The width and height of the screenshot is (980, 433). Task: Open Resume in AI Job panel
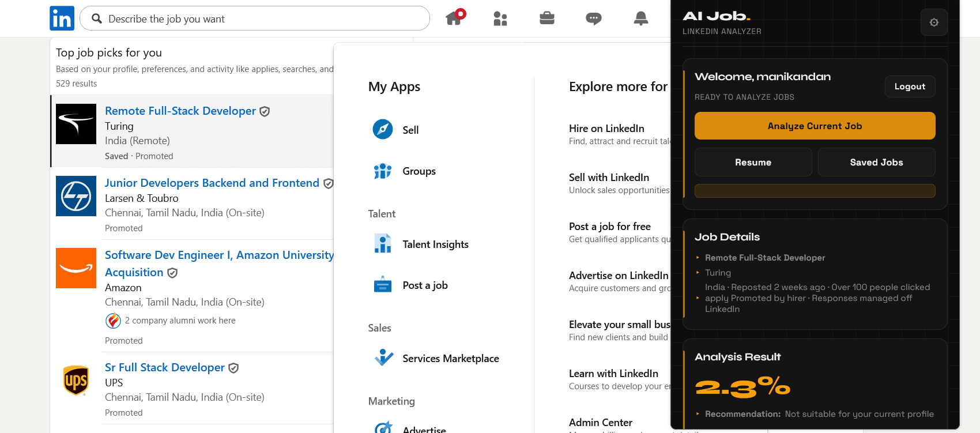point(753,162)
